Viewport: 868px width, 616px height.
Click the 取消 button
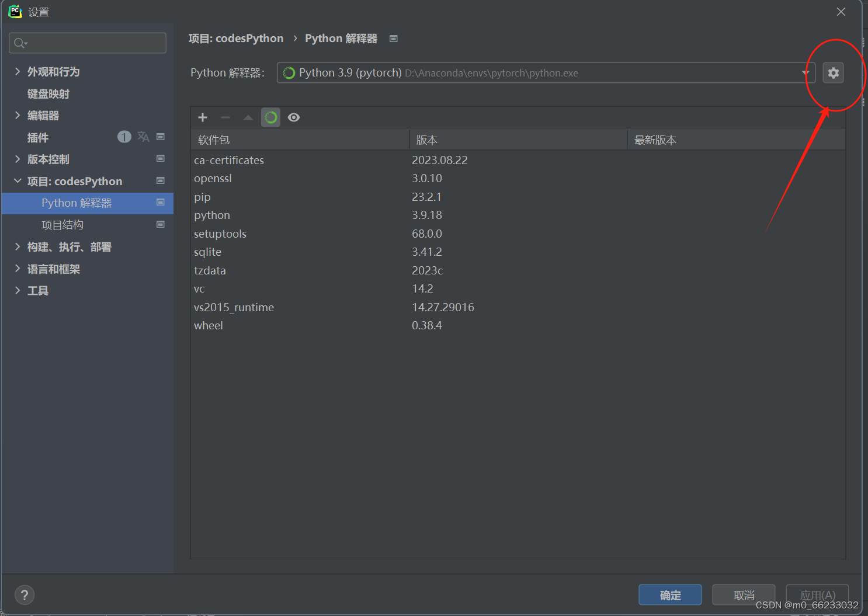coord(744,594)
